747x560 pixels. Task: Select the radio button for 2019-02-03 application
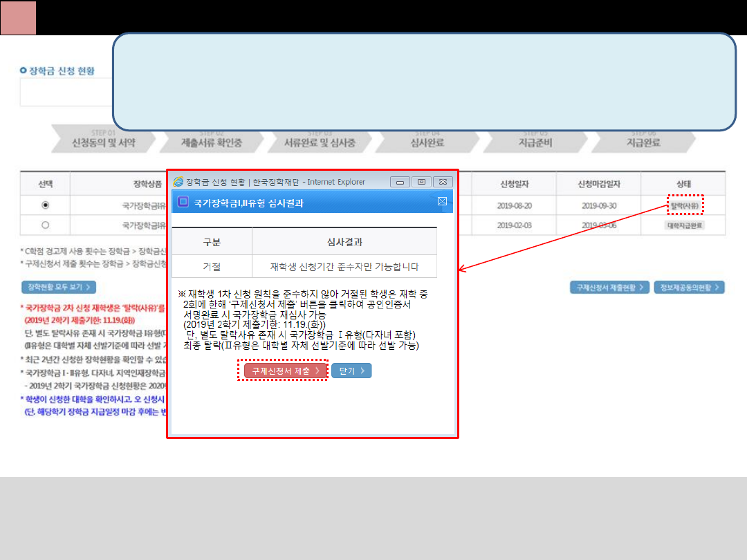45,225
